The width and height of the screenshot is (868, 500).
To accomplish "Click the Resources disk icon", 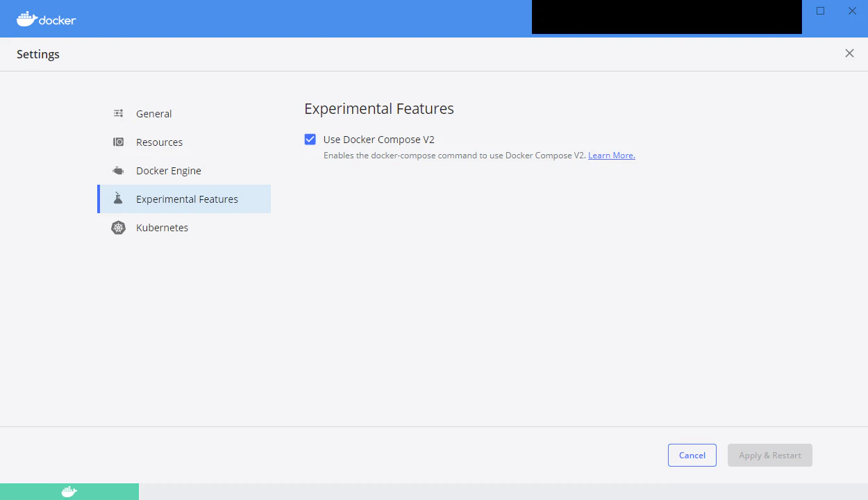I will click(119, 142).
